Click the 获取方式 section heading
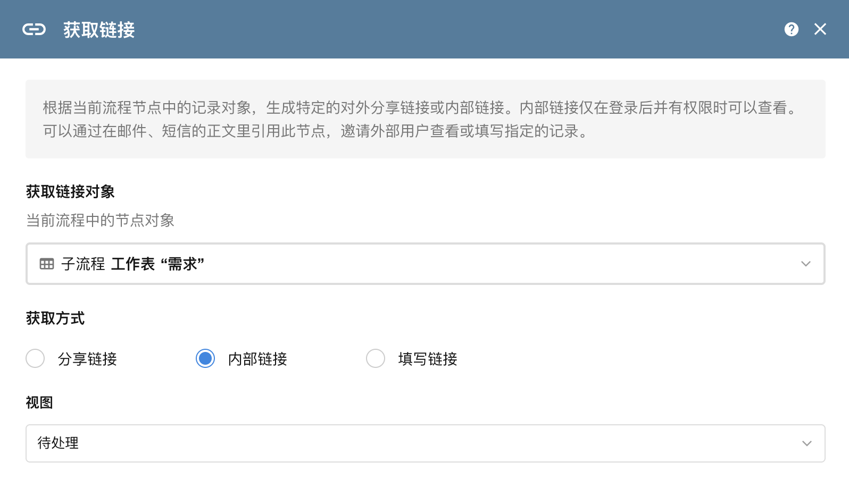The width and height of the screenshot is (849, 504). pyautogui.click(x=55, y=318)
